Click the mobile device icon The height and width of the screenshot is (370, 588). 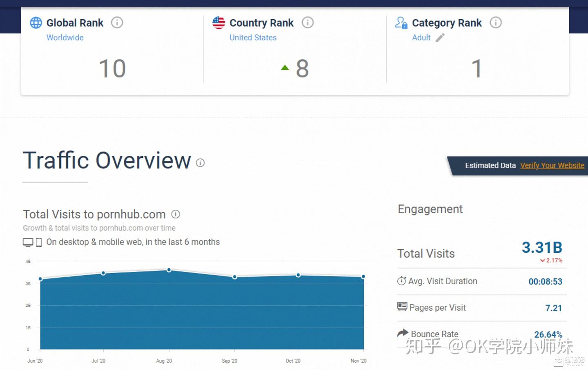tap(39, 242)
